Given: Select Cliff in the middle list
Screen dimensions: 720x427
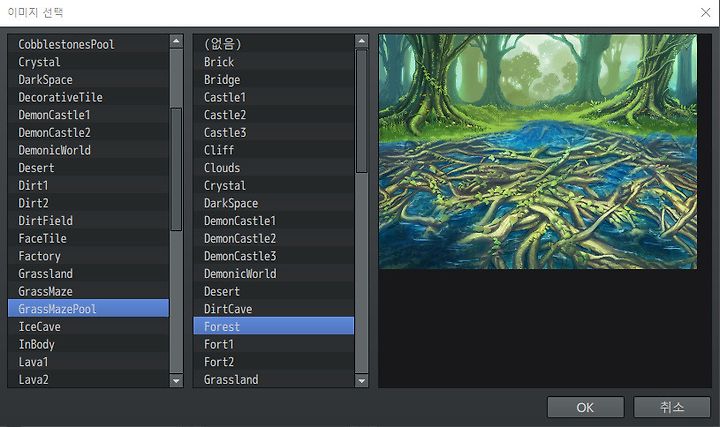Looking at the screenshot, I should coord(274,150).
